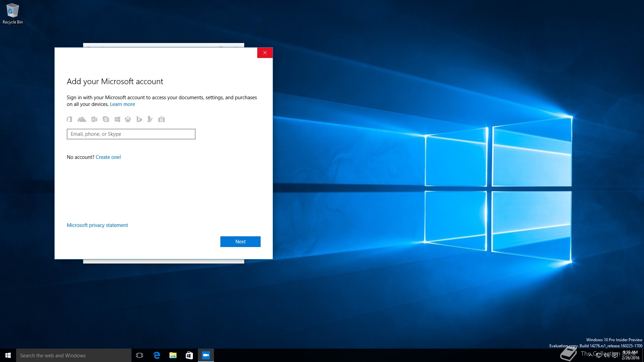Open the network status tray icon
This screenshot has height=362, width=644.
tap(599, 355)
